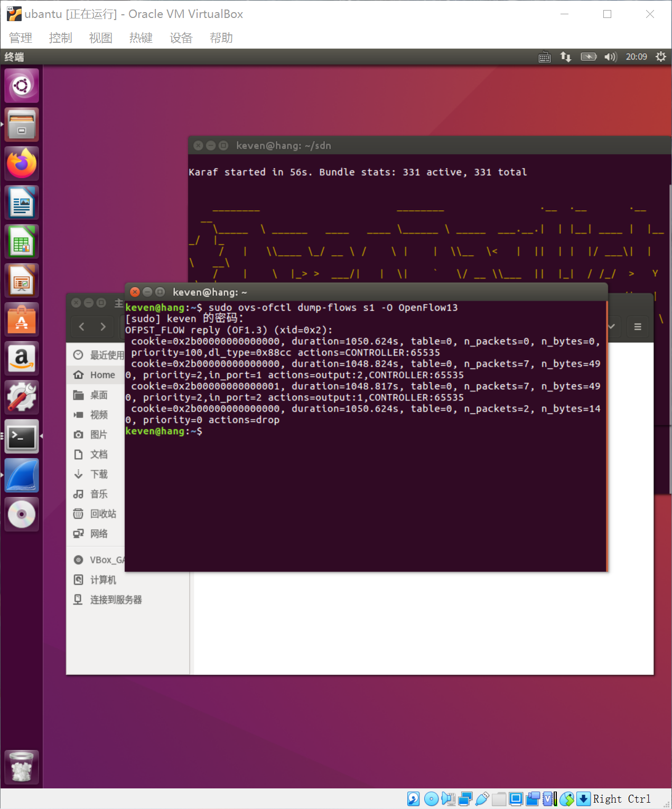The image size is (672, 809).
Task: Click the keyboard input method indicator
Action: tap(545, 57)
